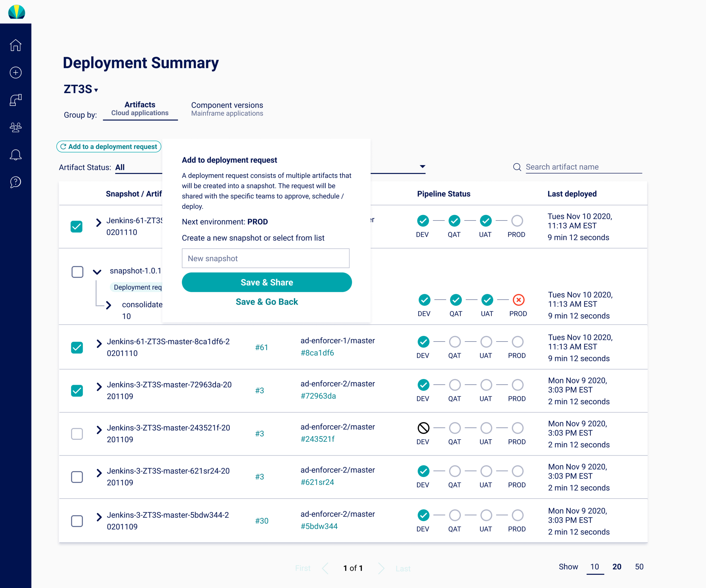Open commit link #621sr24
Image resolution: width=706 pixels, height=588 pixels.
tap(317, 482)
